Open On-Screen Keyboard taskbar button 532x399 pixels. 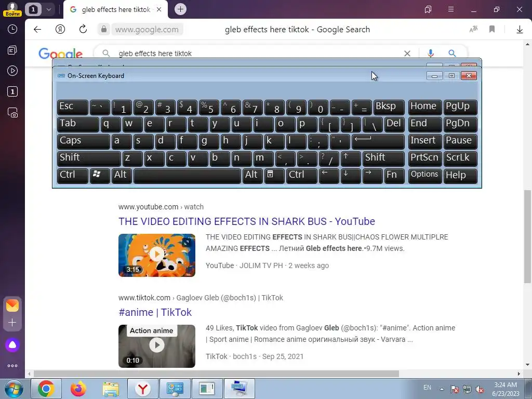point(240,389)
